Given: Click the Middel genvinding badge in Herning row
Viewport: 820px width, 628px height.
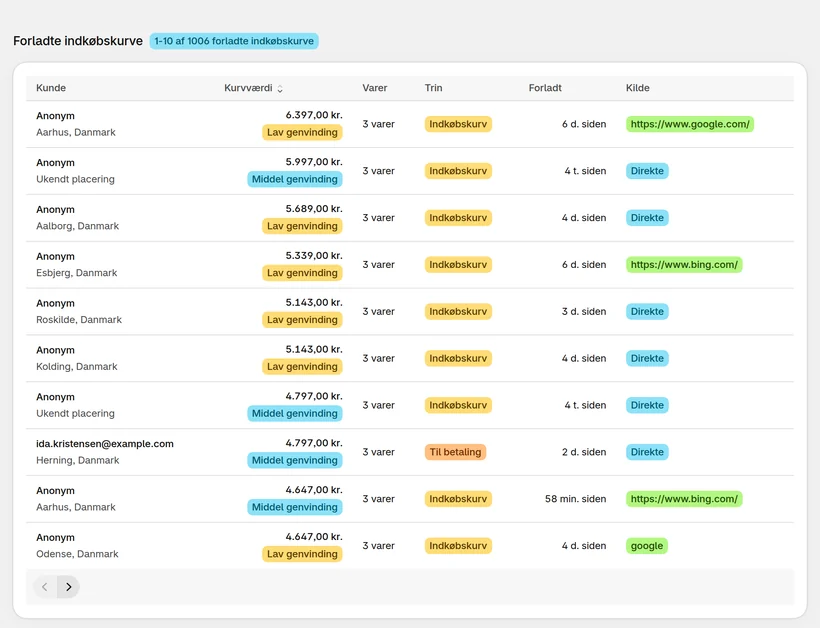Looking at the screenshot, I should (x=295, y=460).
